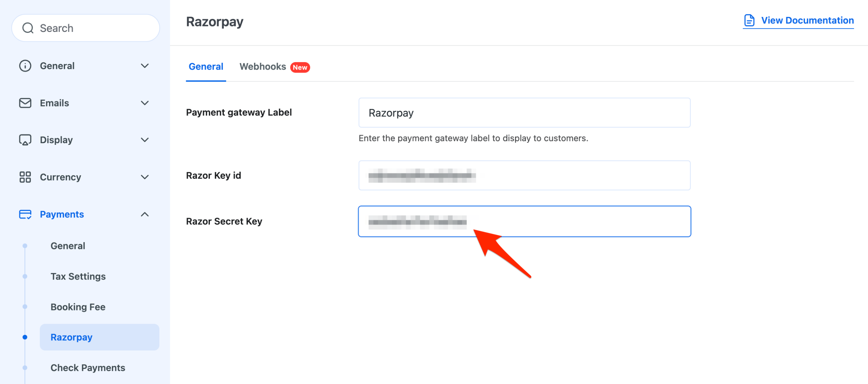Click the search magnifier icon
868x384 pixels.
click(28, 28)
